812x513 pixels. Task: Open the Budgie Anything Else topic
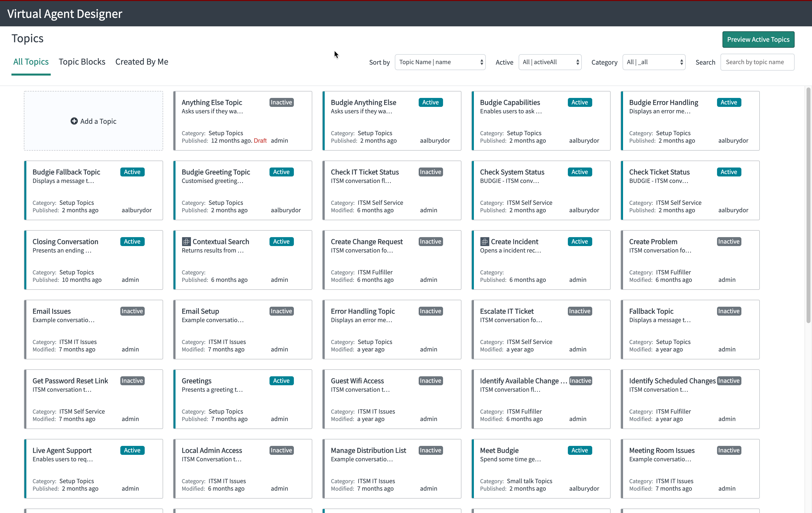click(392, 121)
